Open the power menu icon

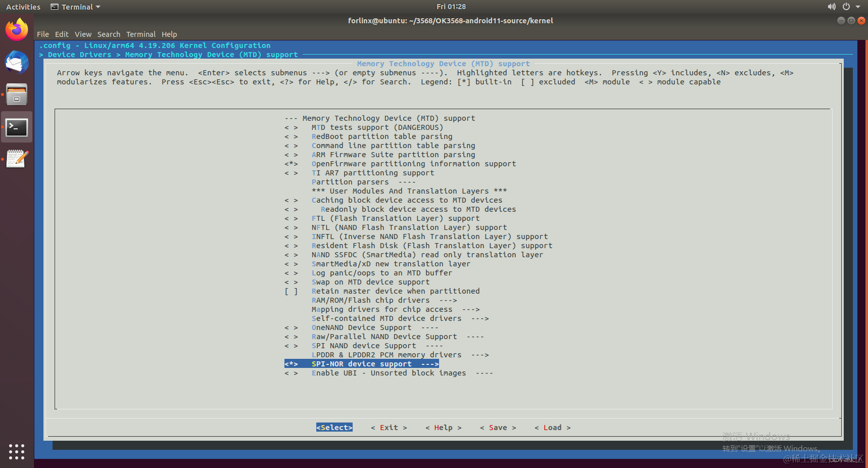[x=846, y=7]
